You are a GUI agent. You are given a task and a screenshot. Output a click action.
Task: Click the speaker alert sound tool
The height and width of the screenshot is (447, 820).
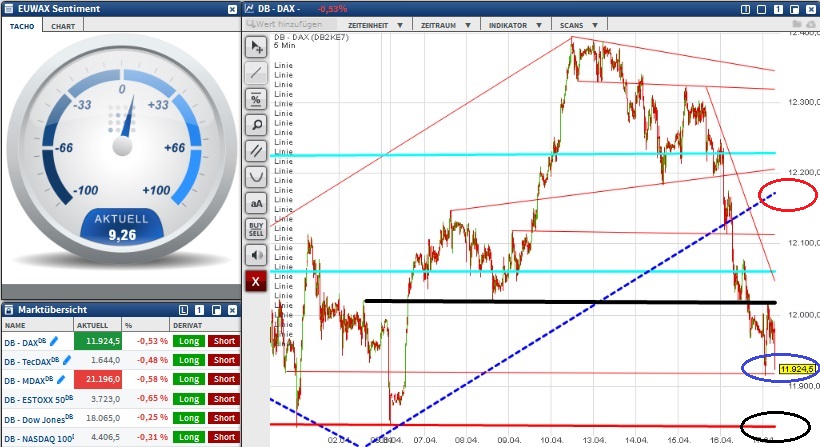256,255
